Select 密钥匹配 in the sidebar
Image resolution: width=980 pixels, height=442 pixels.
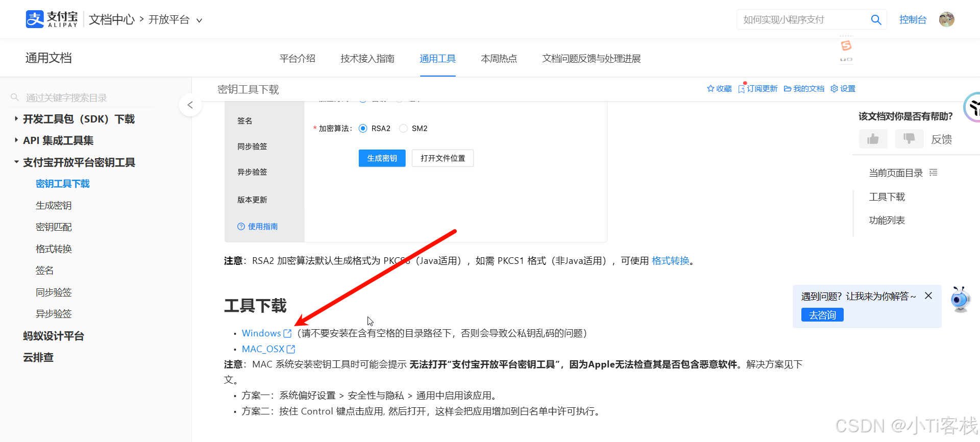54,227
